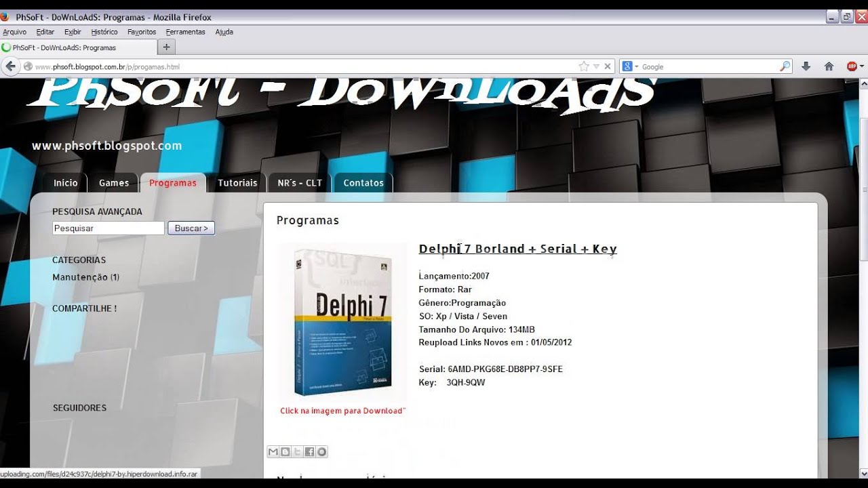Image resolution: width=868 pixels, height=488 pixels.
Task: Open the URL history dropdown arrow
Action: click(596, 66)
